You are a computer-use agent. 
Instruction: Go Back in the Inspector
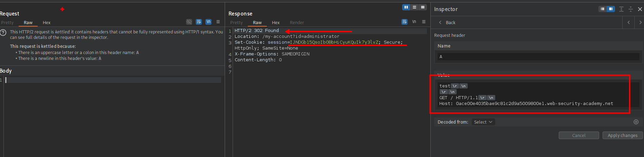pyautogui.click(x=447, y=22)
